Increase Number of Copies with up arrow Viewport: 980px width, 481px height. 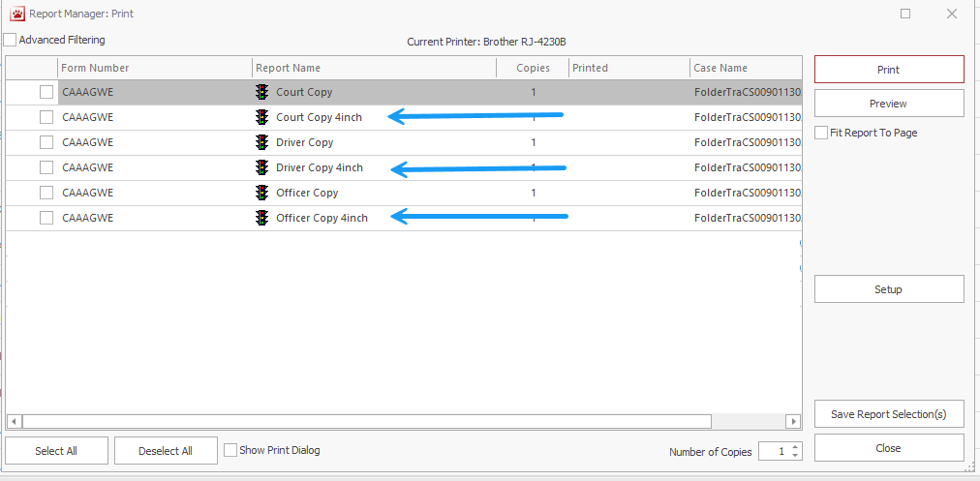tap(796, 447)
